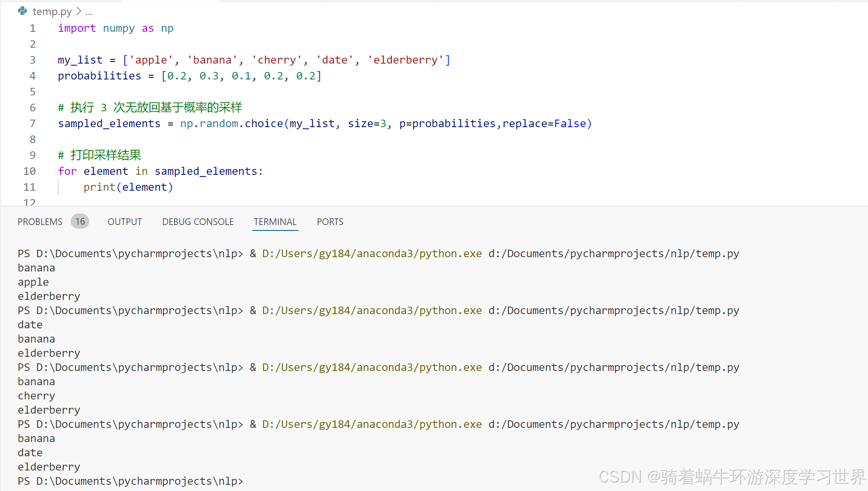
Task: Click the 'elderberry' string on line 3
Action: (406, 60)
